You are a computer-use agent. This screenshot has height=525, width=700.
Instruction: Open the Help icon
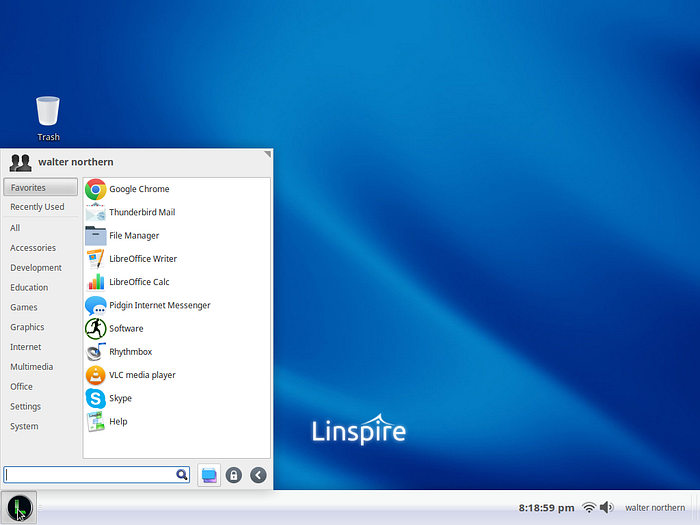point(96,421)
